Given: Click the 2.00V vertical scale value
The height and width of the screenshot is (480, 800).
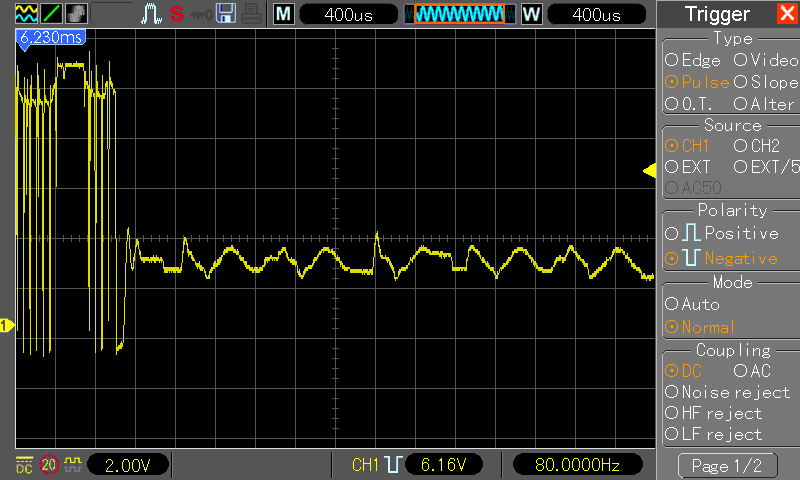Looking at the screenshot, I should [128, 465].
